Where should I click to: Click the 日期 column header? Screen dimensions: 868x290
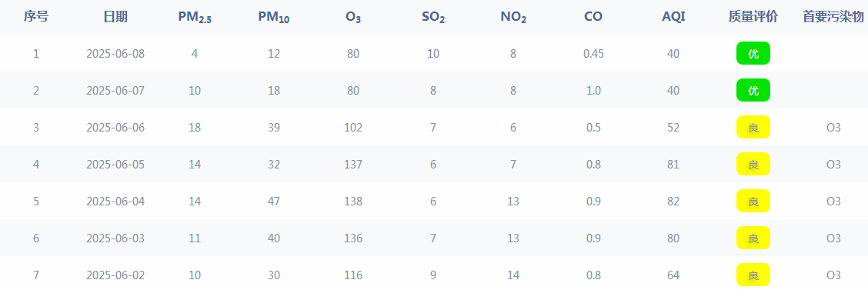(115, 17)
